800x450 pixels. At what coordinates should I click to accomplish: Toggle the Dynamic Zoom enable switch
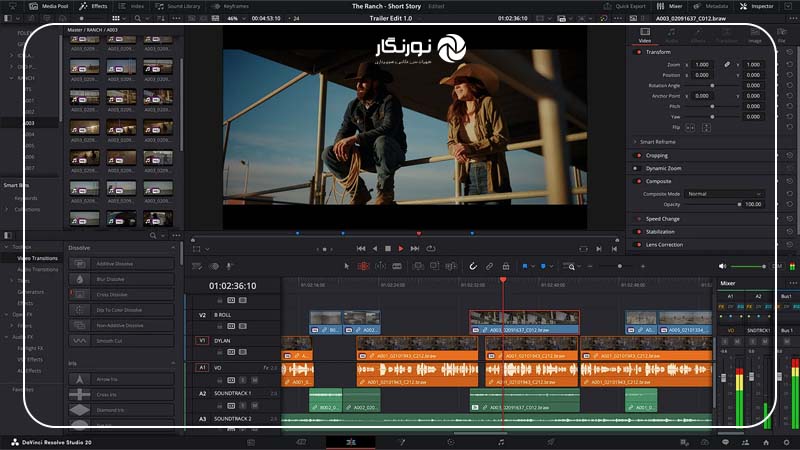coord(636,168)
